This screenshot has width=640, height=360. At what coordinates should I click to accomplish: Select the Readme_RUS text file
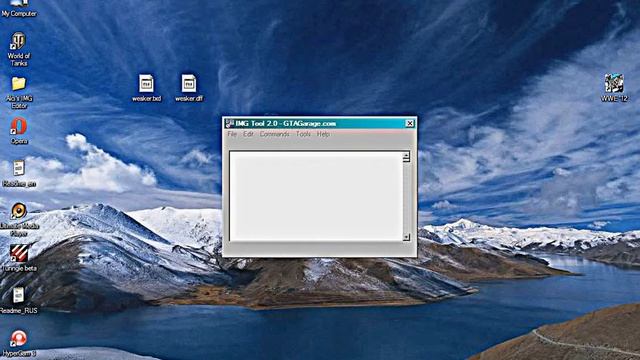18,300
